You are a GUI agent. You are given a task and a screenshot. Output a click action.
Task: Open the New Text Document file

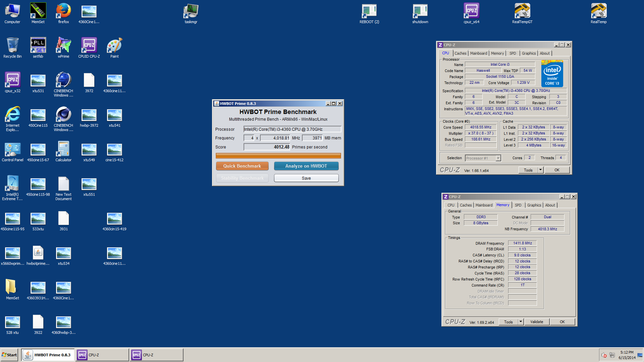tap(63, 188)
